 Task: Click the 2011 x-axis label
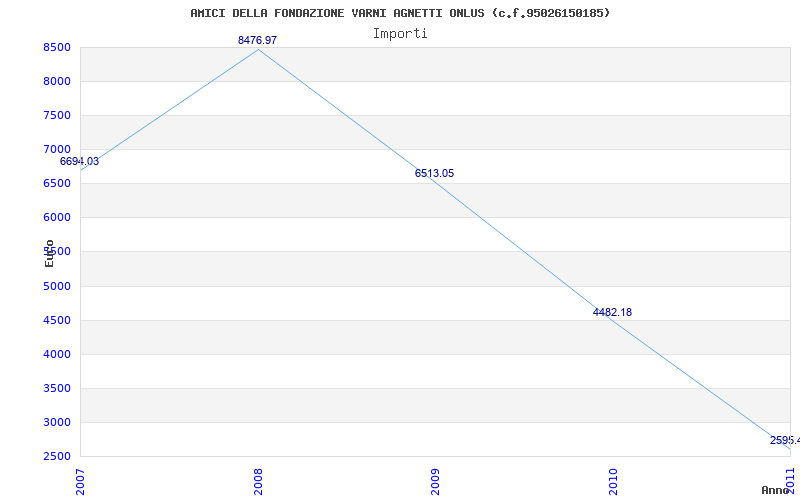[x=791, y=480]
